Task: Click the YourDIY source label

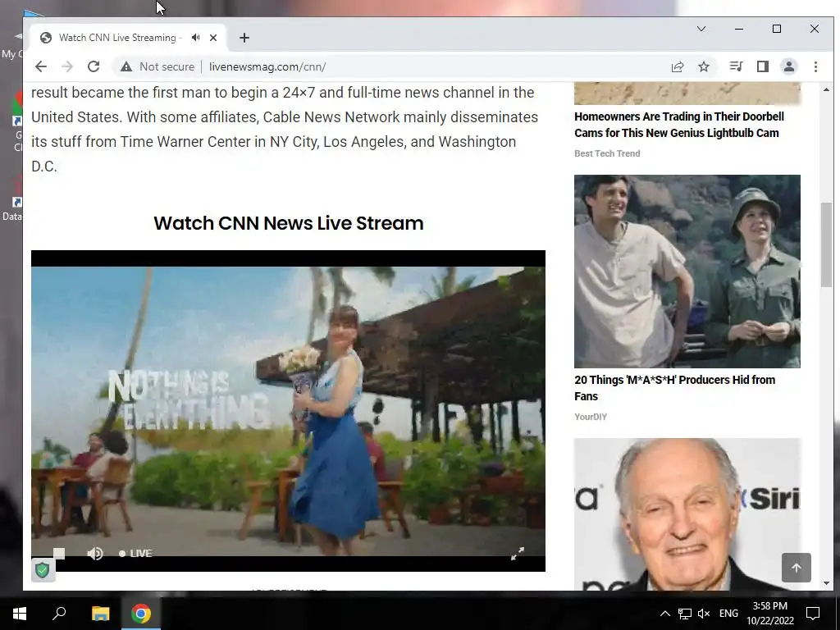Action: [x=591, y=417]
